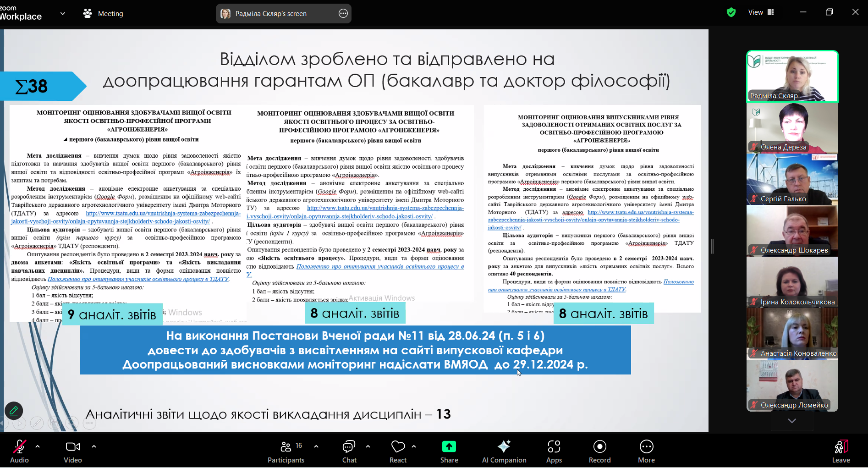
Task: Minimize the Zoom meeting window
Action: coord(803,12)
